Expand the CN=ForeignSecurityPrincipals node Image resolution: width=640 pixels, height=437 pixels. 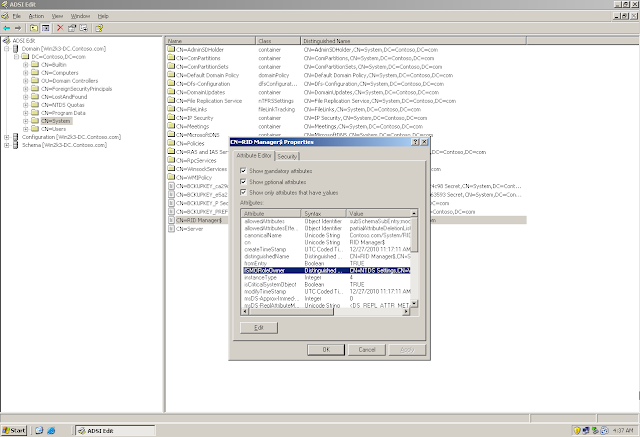click(x=26, y=89)
